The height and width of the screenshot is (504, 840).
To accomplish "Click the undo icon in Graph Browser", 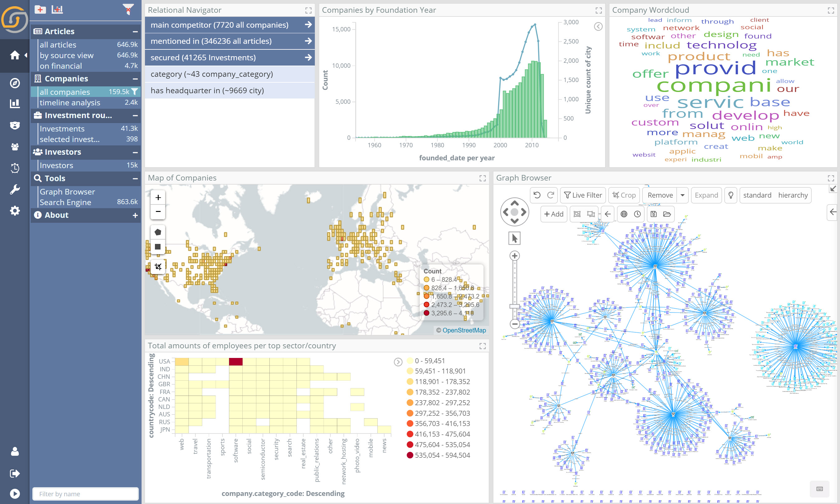I will point(537,195).
